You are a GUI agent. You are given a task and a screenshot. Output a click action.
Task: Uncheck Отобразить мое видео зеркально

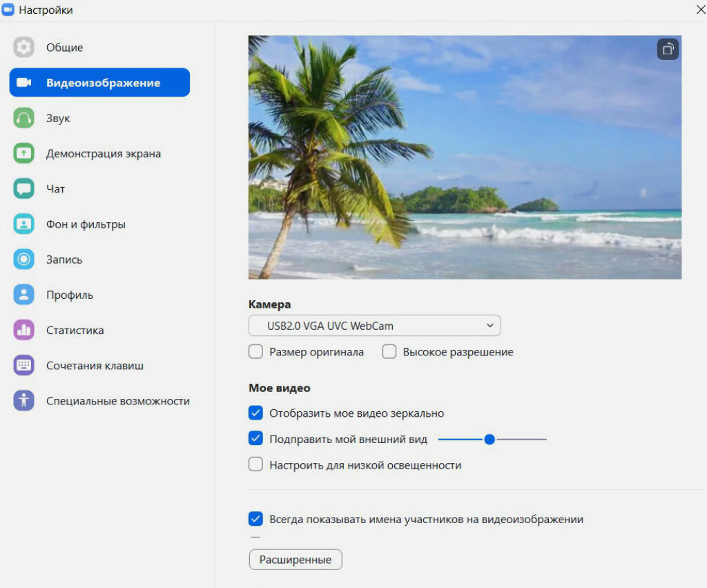coord(256,413)
